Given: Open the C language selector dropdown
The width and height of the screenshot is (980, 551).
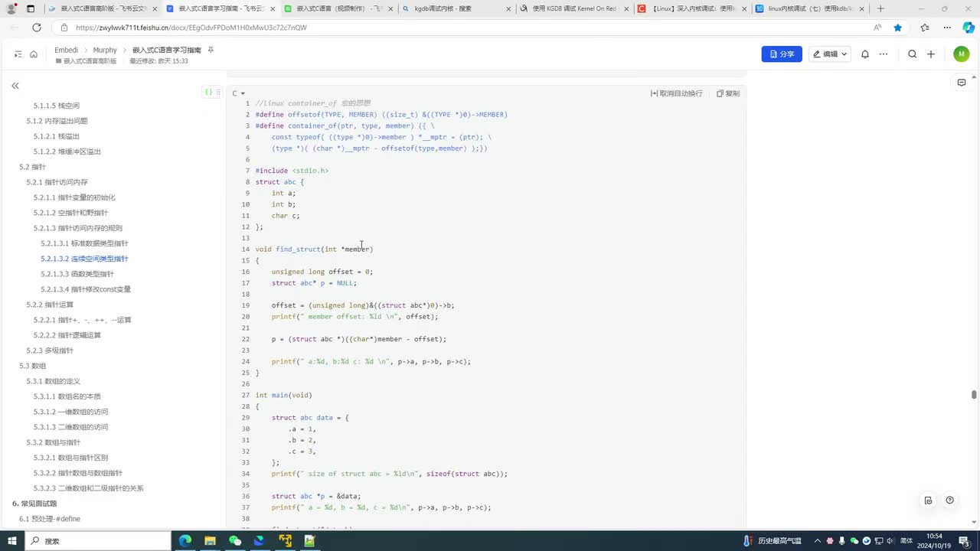Looking at the screenshot, I should (x=239, y=93).
